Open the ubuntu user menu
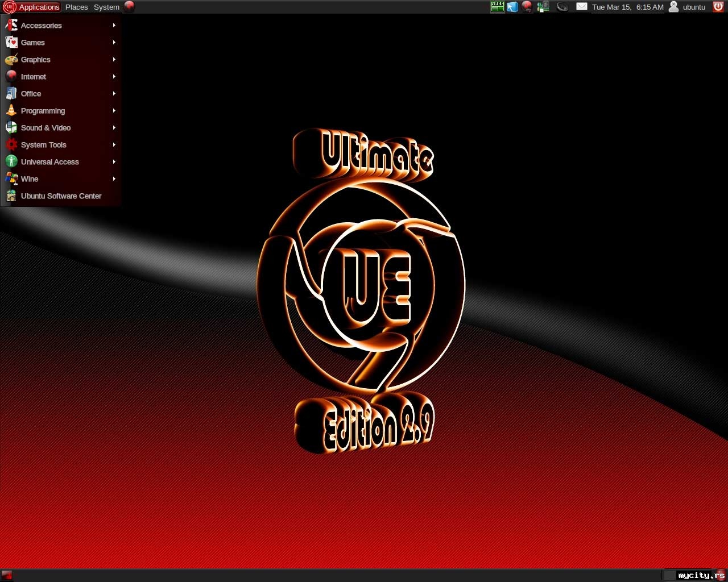The image size is (728, 582). (x=688, y=7)
